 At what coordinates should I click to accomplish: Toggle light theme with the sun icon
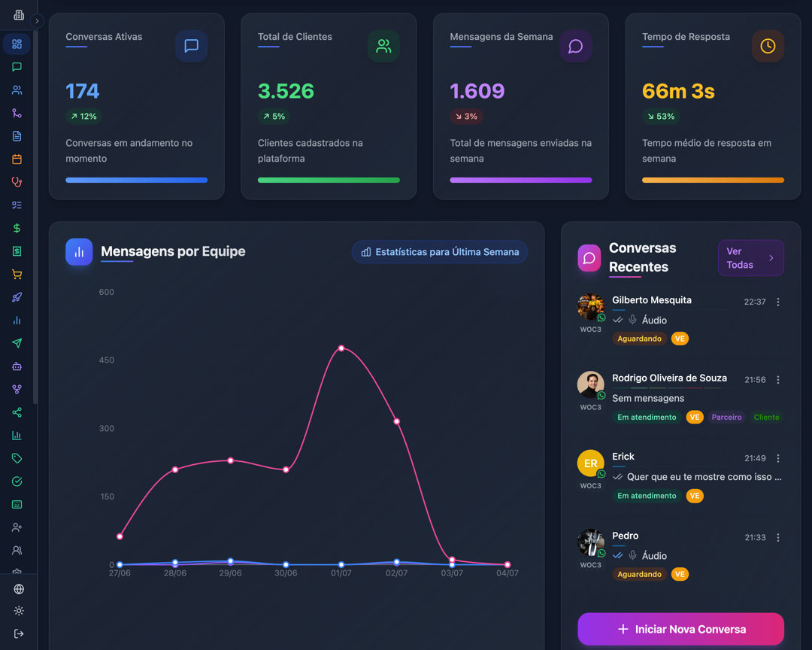(x=19, y=611)
